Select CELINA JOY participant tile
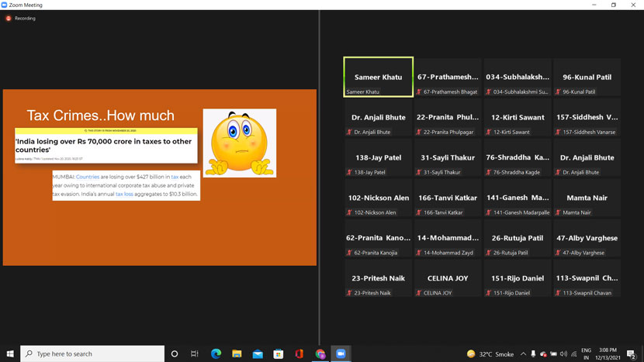644x362 pixels. click(448, 278)
